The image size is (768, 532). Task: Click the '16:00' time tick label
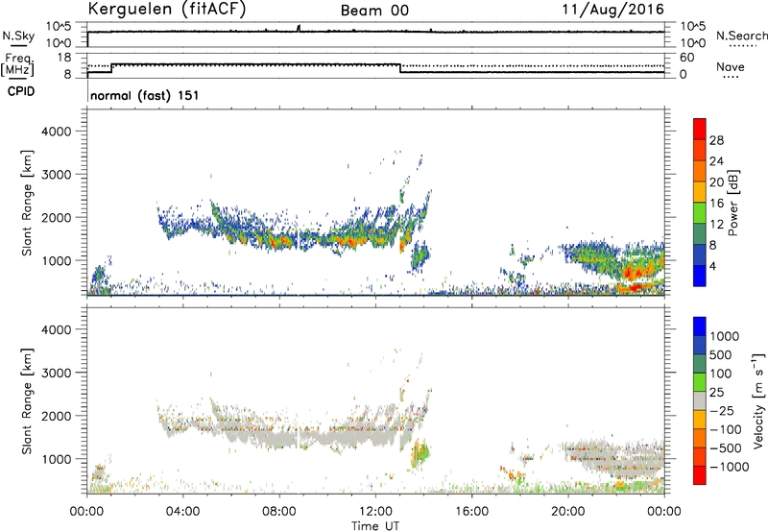pyautogui.click(x=471, y=512)
